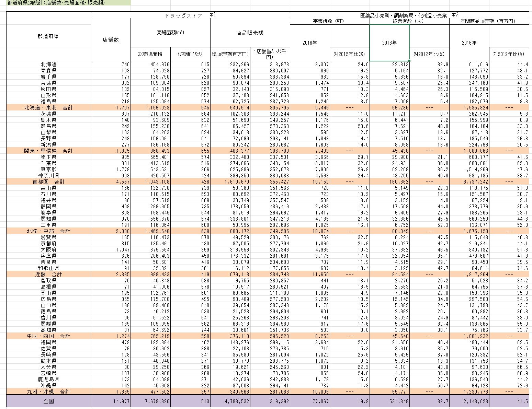Click the 全国 total row label
Viewport: 532px width, 409px height.
click(x=48, y=401)
